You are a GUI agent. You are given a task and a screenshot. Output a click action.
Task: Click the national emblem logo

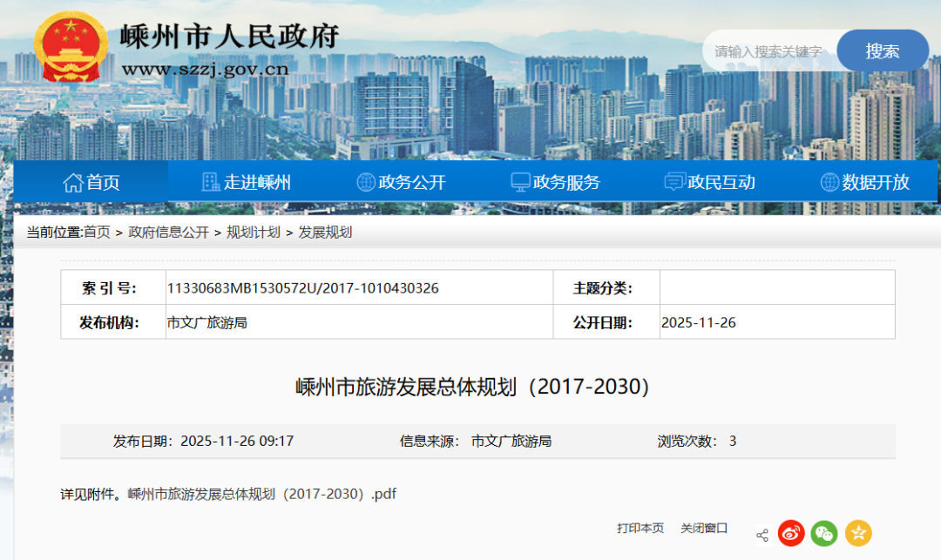(70, 48)
